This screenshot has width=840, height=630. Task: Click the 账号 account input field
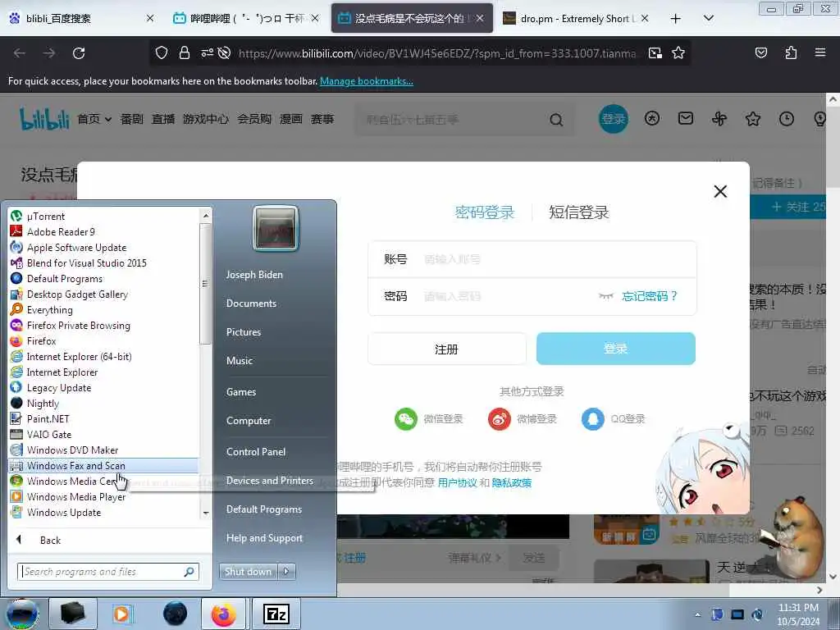[x=532, y=259]
